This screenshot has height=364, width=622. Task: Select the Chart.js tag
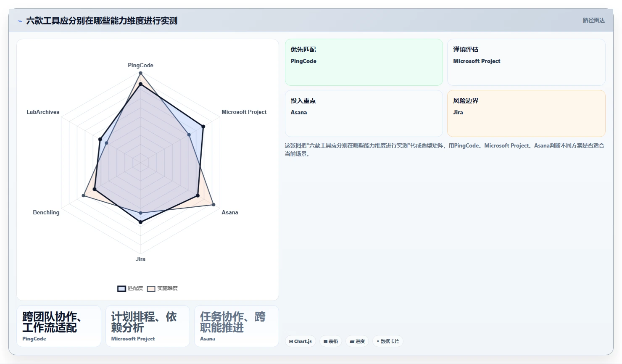point(300,341)
